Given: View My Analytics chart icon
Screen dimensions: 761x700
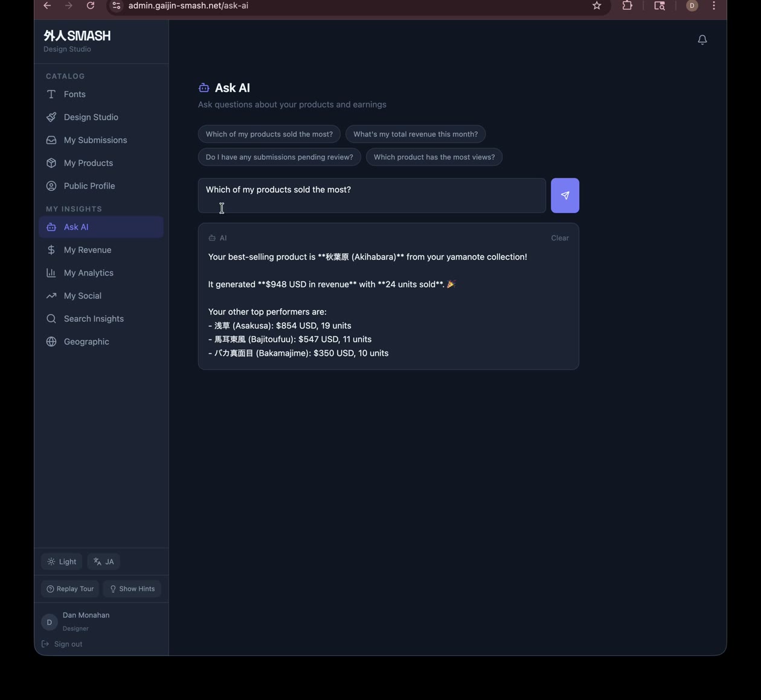Looking at the screenshot, I should (51, 272).
